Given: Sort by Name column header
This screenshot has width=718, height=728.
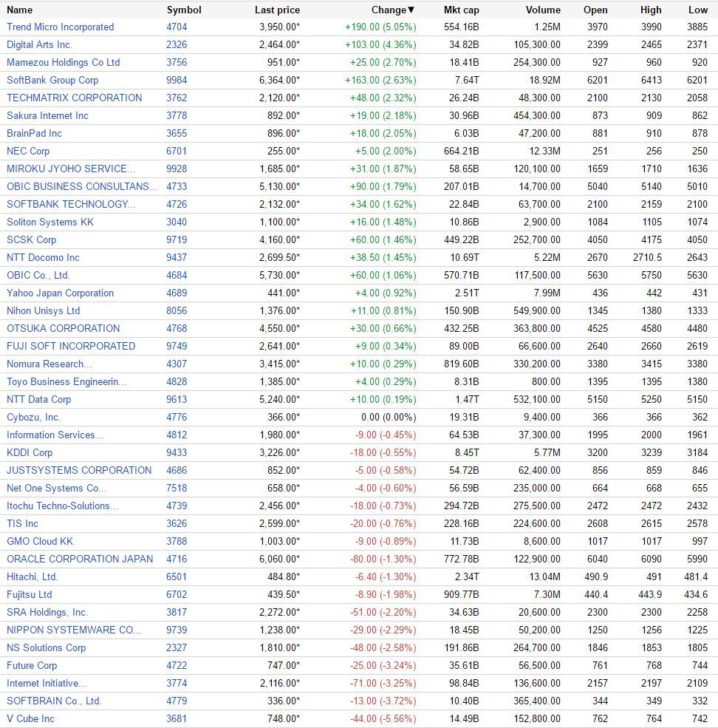Looking at the screenshot, I should (19, 10).
